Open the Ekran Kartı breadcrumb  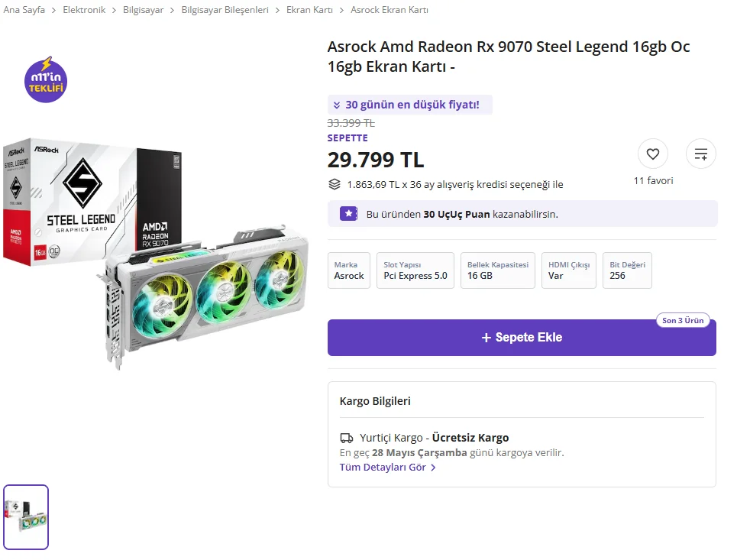coord(309,10)
